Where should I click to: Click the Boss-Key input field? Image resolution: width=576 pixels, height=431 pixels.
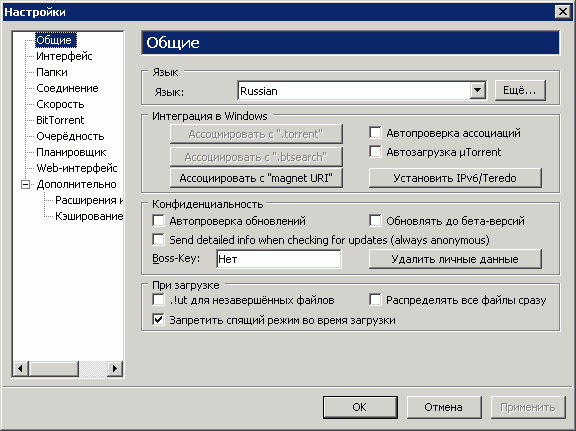(279, 259)
